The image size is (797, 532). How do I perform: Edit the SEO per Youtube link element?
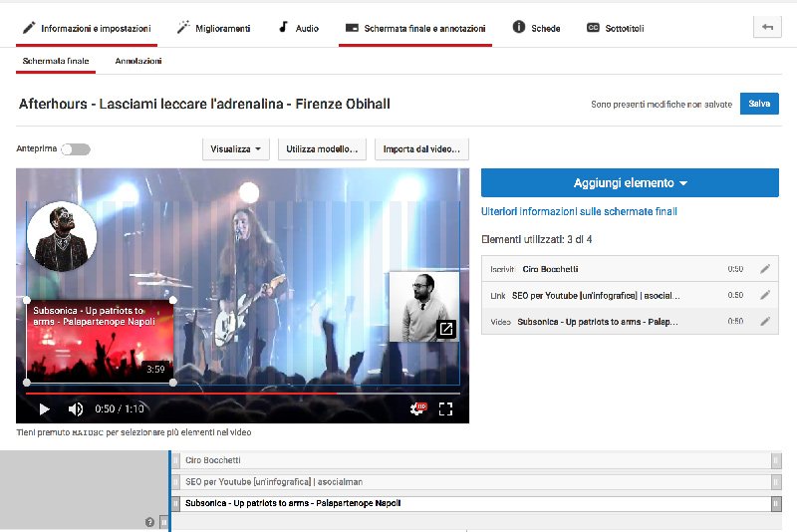tap(765, 295)
